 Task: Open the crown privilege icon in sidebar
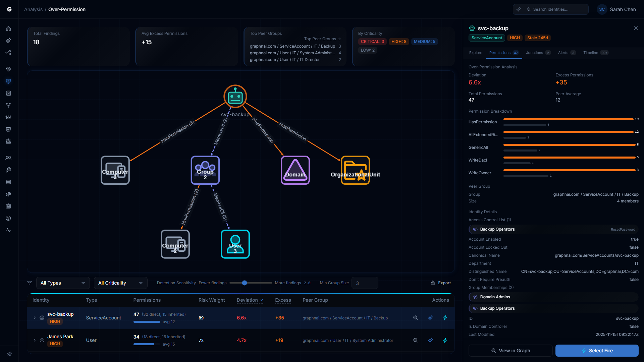(x=8, y=117)
